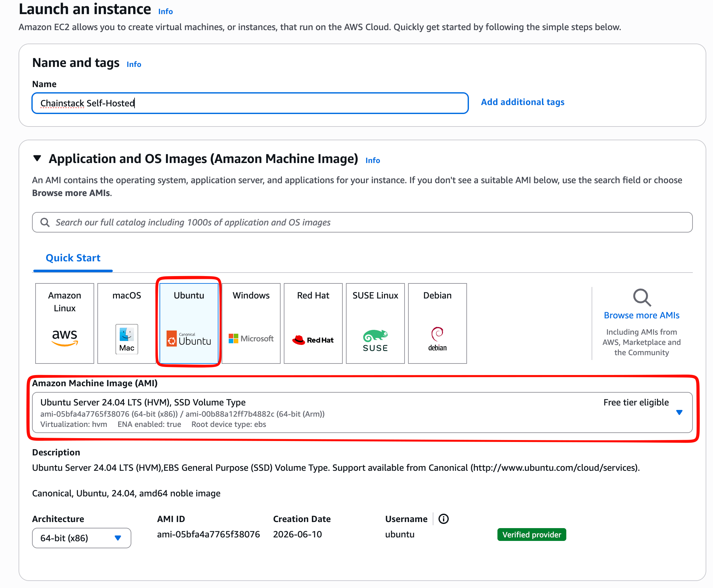Image resolution: width=713 pixels, height=588 pixels.
Task: Click the username value ubuntu
Action: point(400,534)
